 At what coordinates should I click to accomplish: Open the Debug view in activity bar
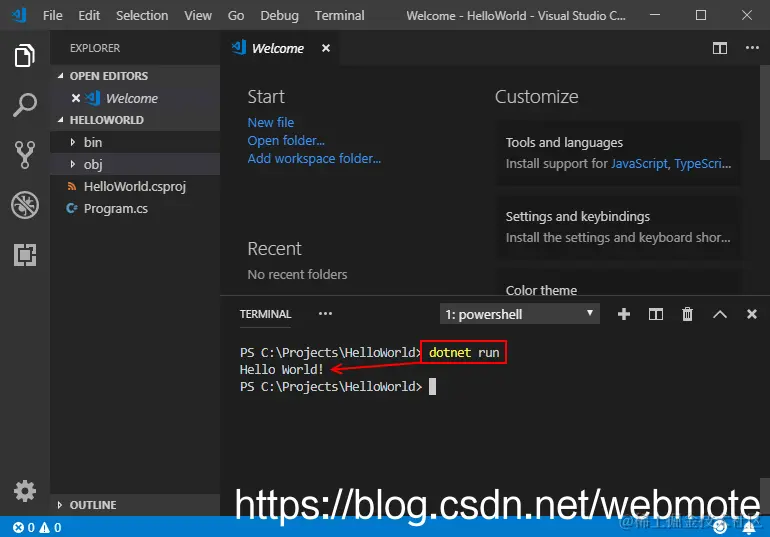point(25,205)
